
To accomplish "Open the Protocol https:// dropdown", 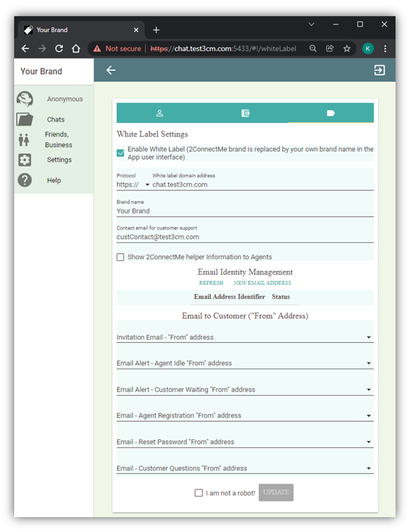I will click(133, 184).
